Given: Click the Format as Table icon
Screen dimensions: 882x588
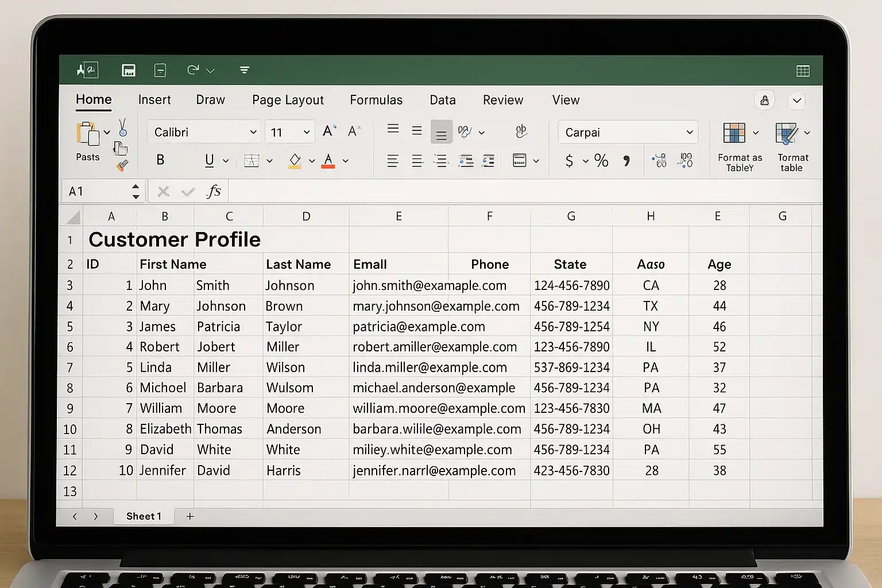Looking at the screenshot, I should 734,133.
